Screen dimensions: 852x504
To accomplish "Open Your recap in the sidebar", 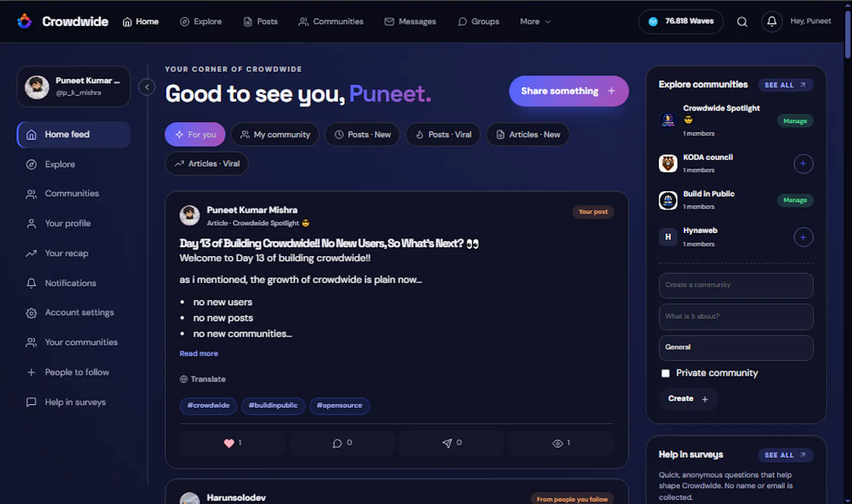I will 73,253.
